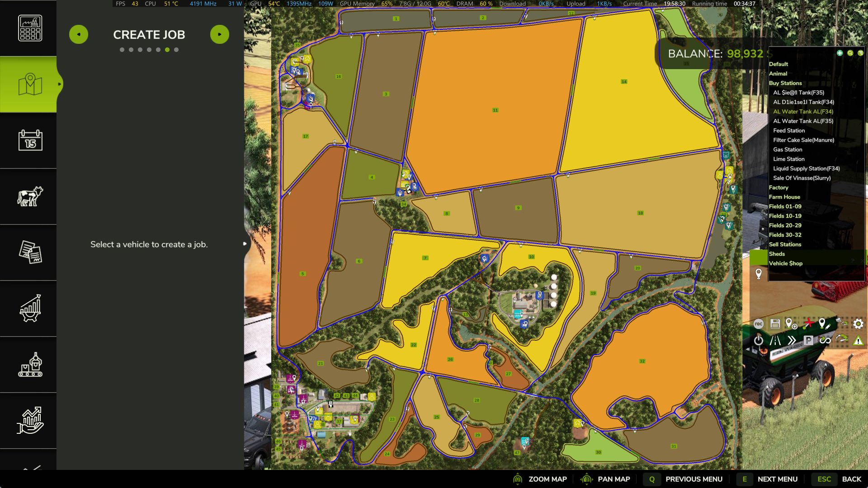Select Sale Of Vinasse(Slurry) entry

[x=802, y=178]
